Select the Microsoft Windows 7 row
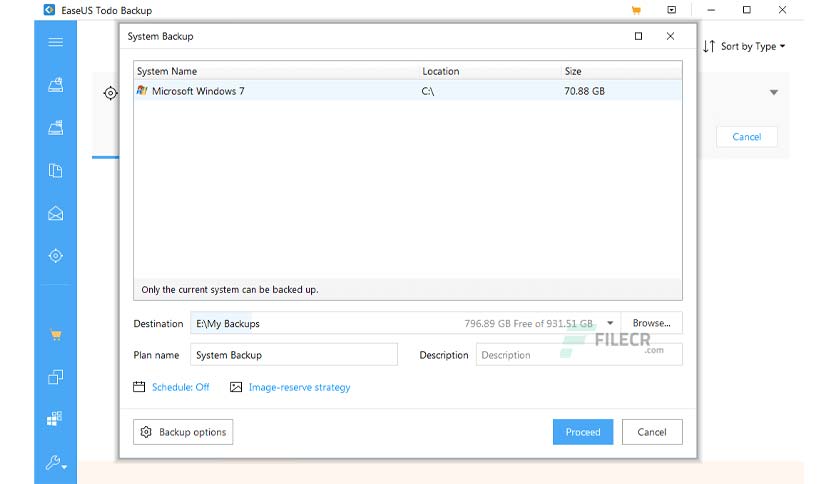 [408, 91]
